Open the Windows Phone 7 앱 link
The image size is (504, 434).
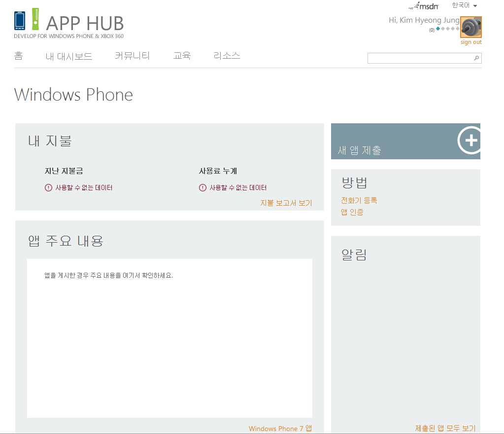280,429
